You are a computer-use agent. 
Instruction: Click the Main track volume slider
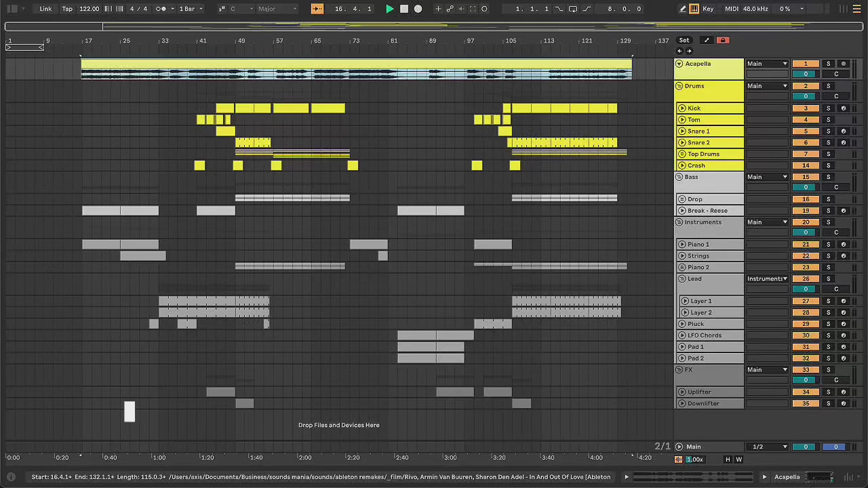coord(806,447)
